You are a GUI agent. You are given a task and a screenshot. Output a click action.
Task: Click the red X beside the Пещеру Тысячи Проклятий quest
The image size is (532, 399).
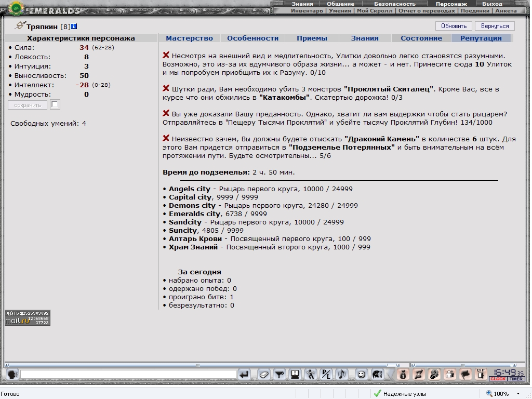tap(166, 113)
